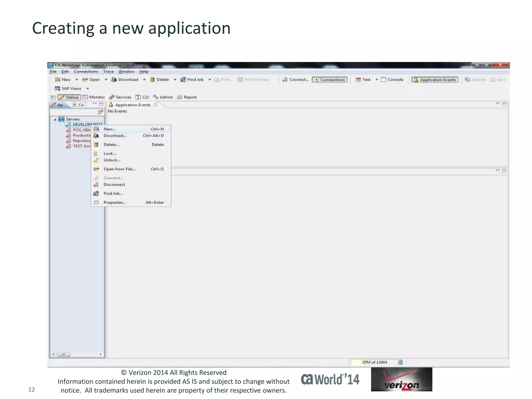This screenshot has height=399, width=532.
Task: Choose Delete... from the context menu
Action: coord(131,145)
